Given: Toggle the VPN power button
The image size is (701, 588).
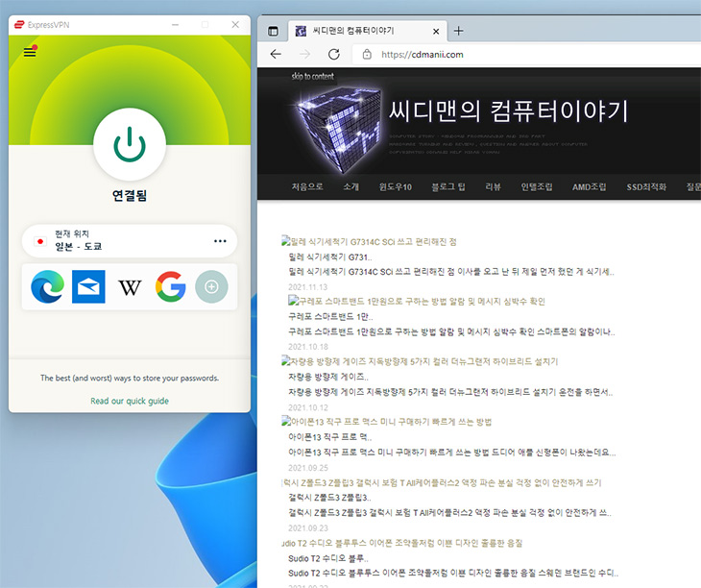Looking at the screenshot, I should tap(130, 144).
